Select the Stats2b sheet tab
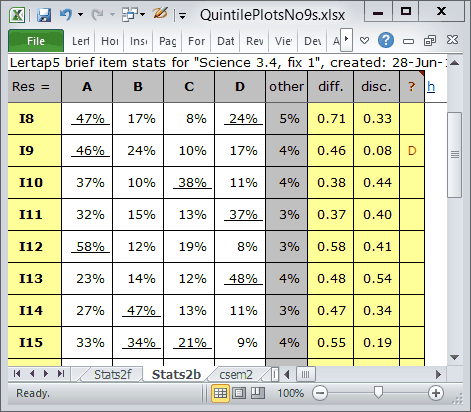Viewport: 471px width, 412px height. tap(176, 375)
